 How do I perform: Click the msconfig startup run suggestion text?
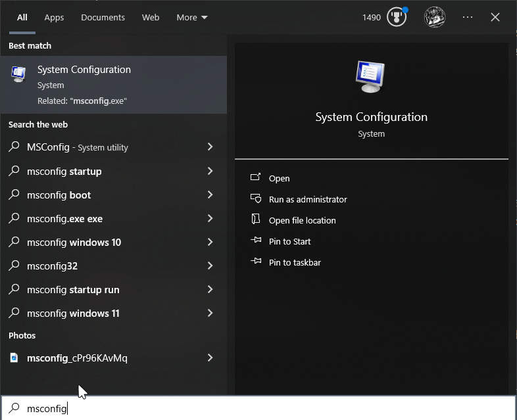[x=73, y=290]
